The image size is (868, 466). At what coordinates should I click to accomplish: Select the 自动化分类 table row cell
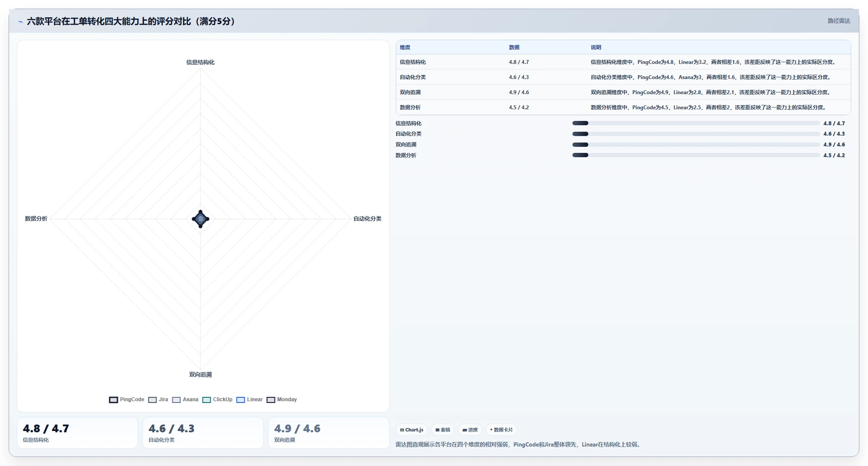(413, 77)
